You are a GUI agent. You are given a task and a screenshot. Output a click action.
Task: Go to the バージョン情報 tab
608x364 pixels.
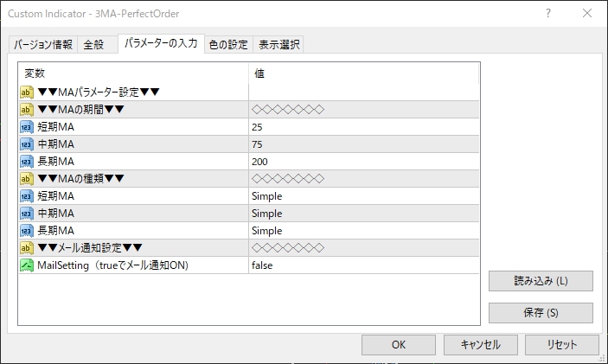[42, 45]
